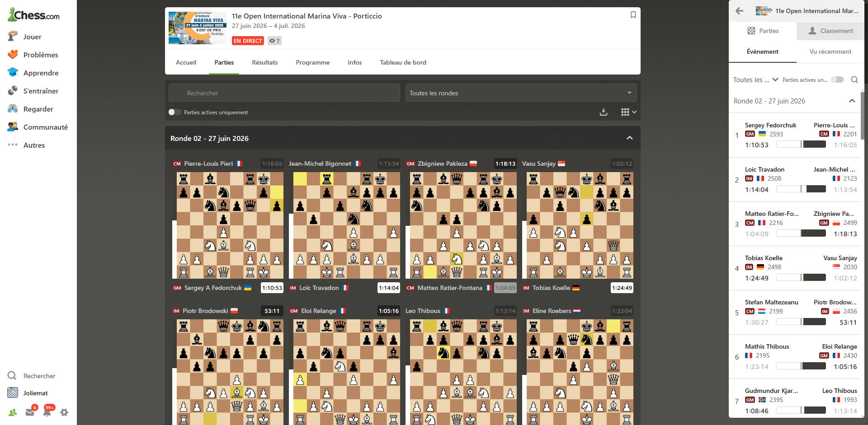
Task: Open the grid layout view dropdown
Action: coord(628,112)
